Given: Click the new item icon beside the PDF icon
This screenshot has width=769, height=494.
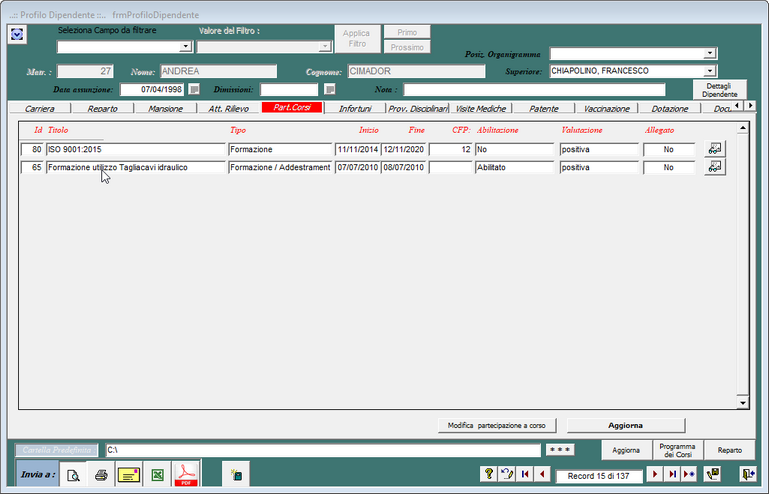Looking at the screenshot, I should [x=236, y=474].
